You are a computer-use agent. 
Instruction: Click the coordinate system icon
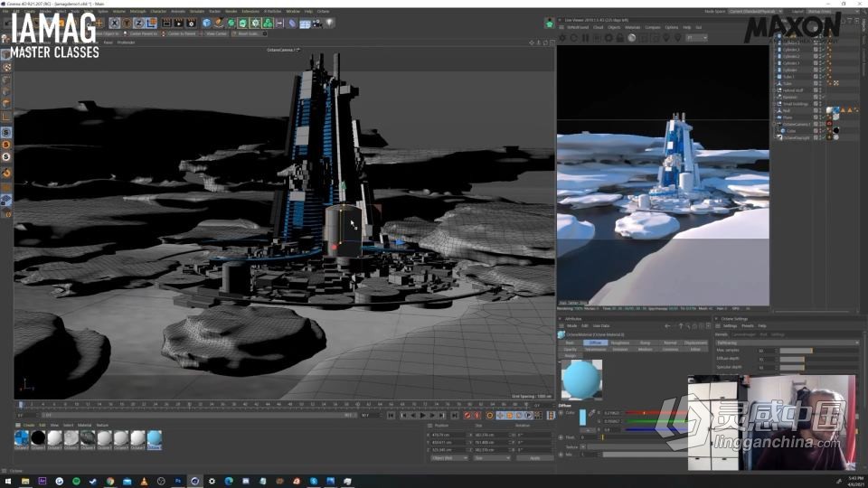pyautogui.click(x=151, y=23)
